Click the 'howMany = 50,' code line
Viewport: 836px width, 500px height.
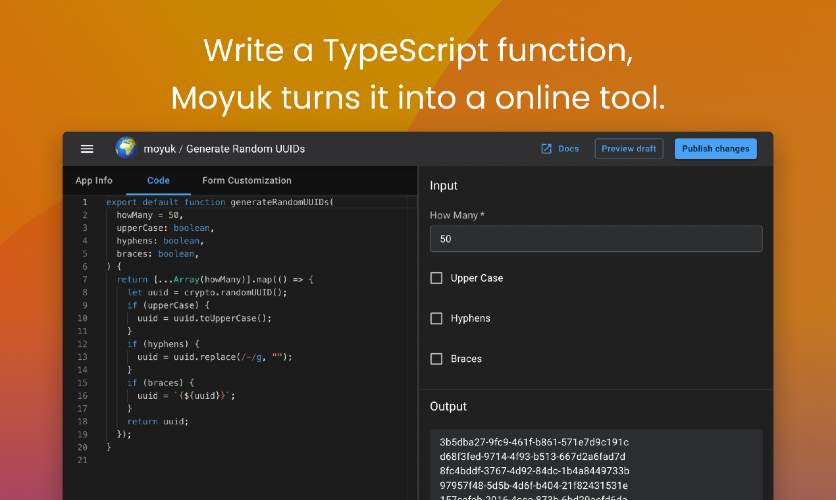click(149, 215)
